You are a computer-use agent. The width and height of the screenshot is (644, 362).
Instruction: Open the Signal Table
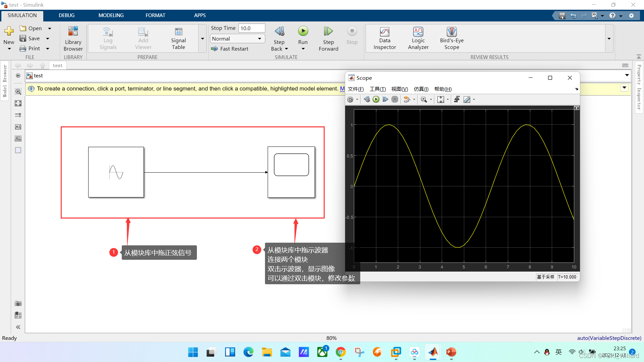click(178, 38)
